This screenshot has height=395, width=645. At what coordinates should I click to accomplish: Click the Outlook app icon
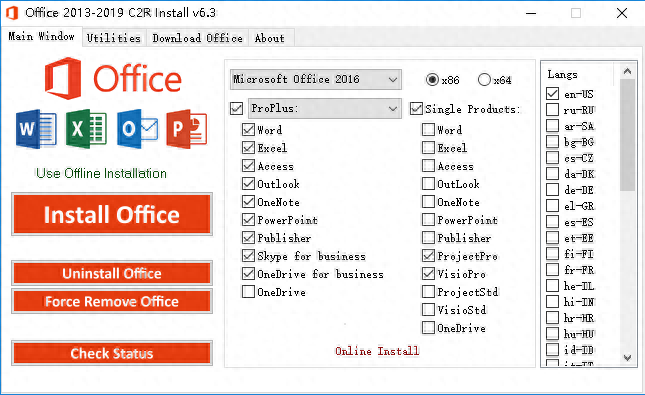pyautogui.click(x=137, y=129)
